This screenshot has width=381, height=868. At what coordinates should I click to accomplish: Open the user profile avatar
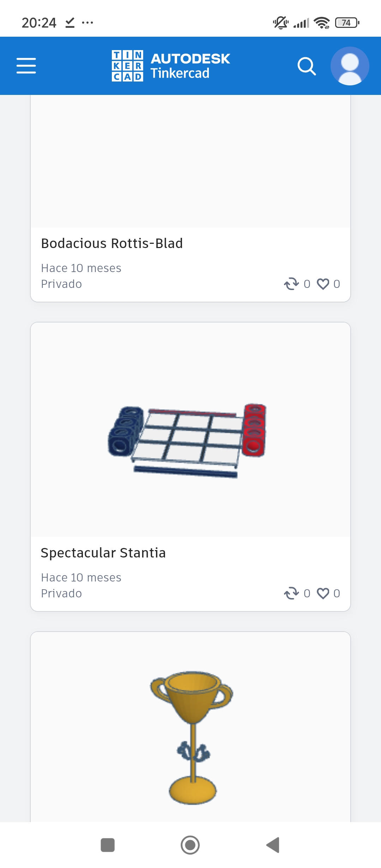(x=350, y=66)
